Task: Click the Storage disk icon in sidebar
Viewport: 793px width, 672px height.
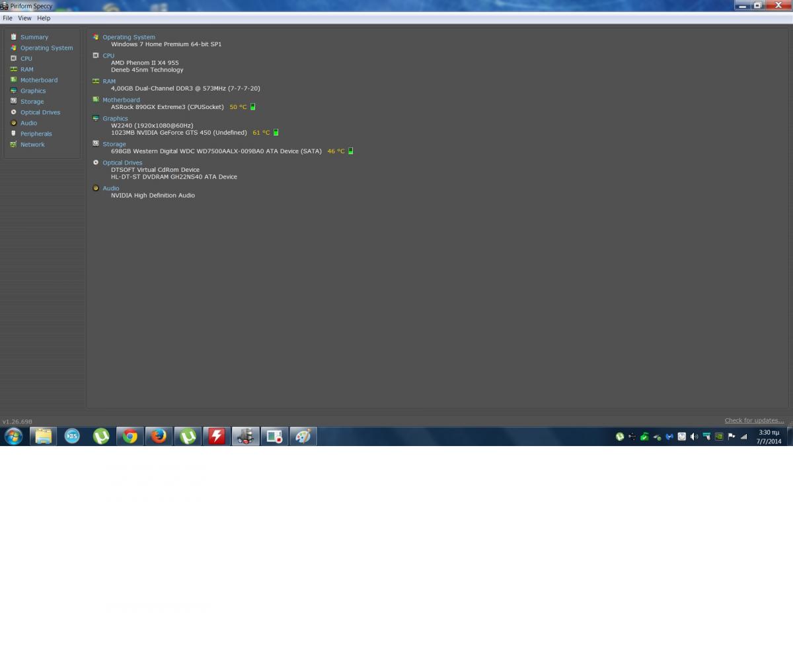Action: (x=13, y=101)
